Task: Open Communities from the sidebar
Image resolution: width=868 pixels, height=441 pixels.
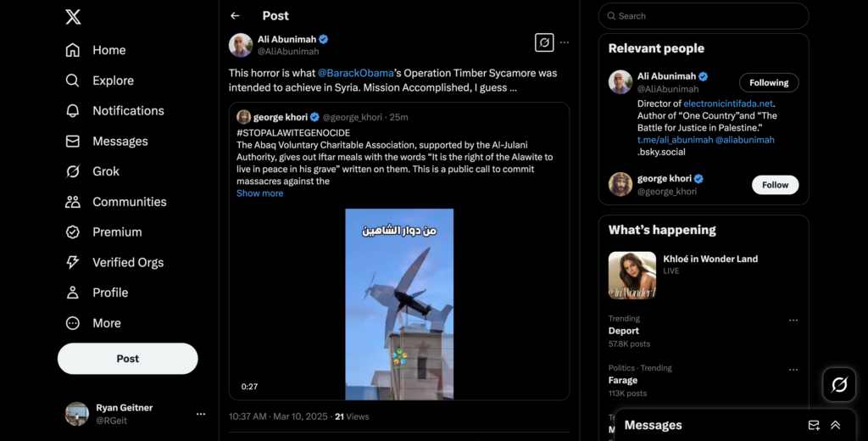Action: (73, 202)
